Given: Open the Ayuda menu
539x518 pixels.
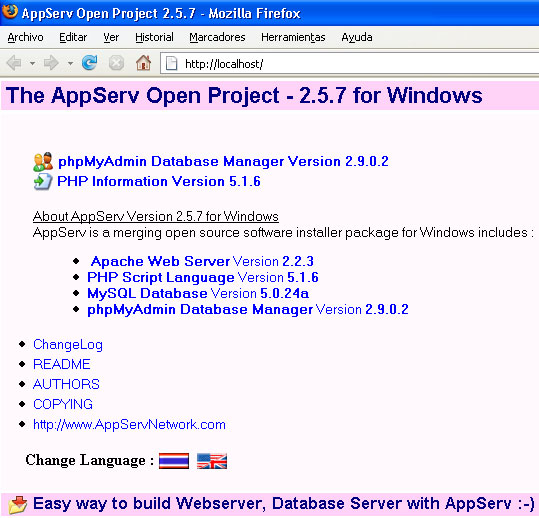Looking at the screenshot, I should [x=357, y=37].
